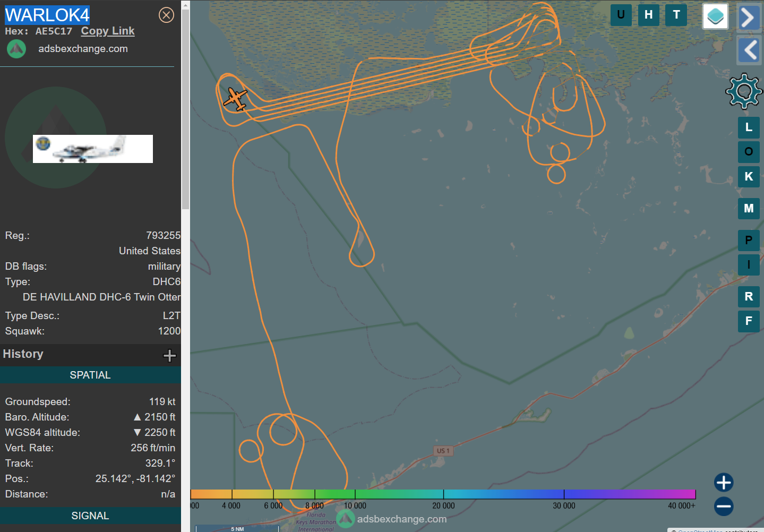The width and height of the screenshot is (764, 532).
Task: Click the right chevron arrow button
Action: pos(749,18)
